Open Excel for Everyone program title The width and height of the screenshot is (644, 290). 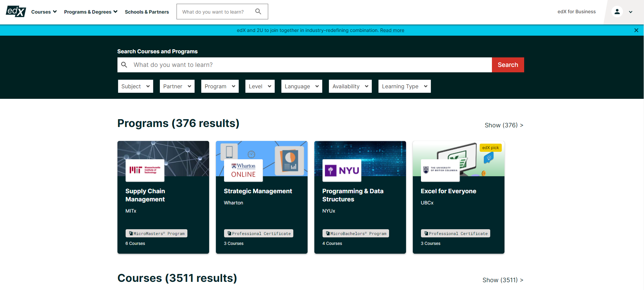[448, 191]
